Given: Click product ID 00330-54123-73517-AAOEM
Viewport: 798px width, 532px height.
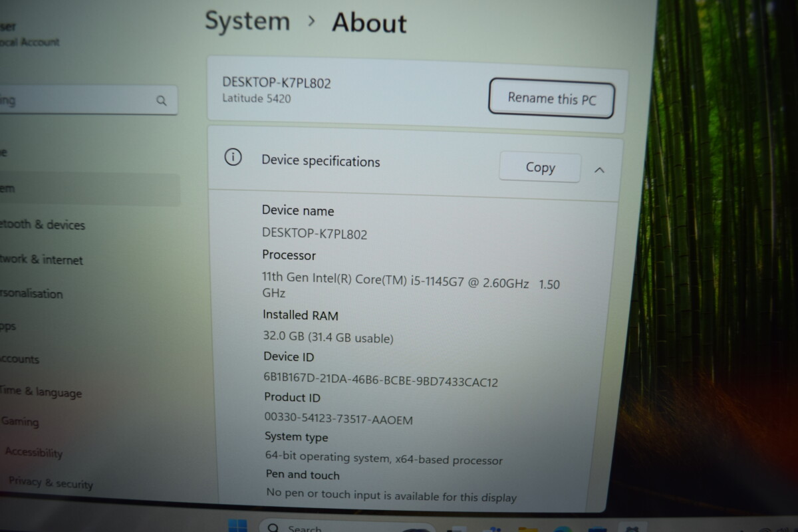Looking at the screenshot, I should point(338,419).
